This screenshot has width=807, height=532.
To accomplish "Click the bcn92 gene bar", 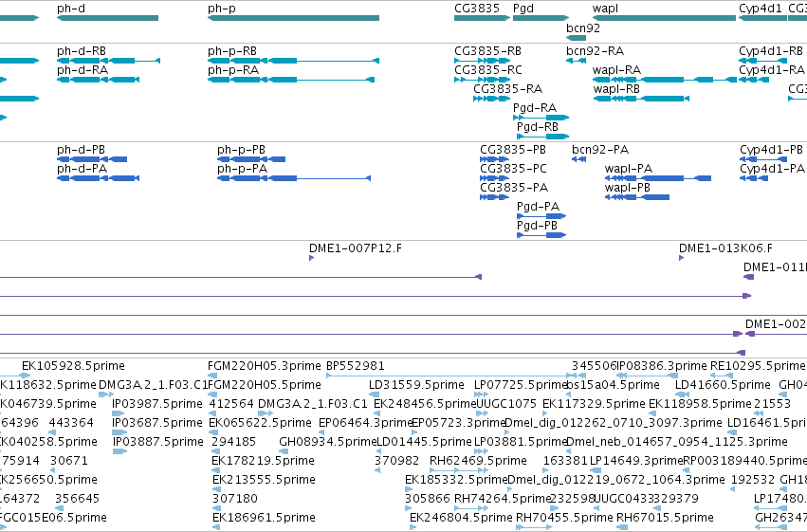I will tap(576, 38).
